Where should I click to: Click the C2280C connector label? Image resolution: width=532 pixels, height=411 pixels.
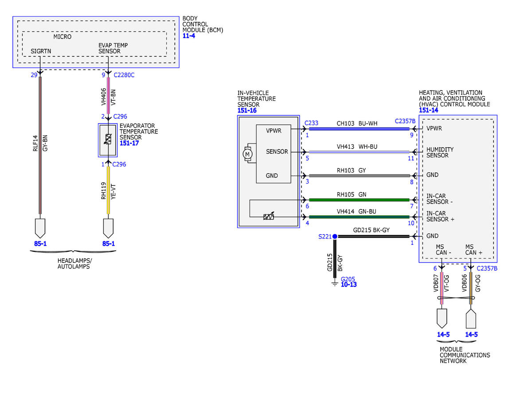click(x=124, y=75)
